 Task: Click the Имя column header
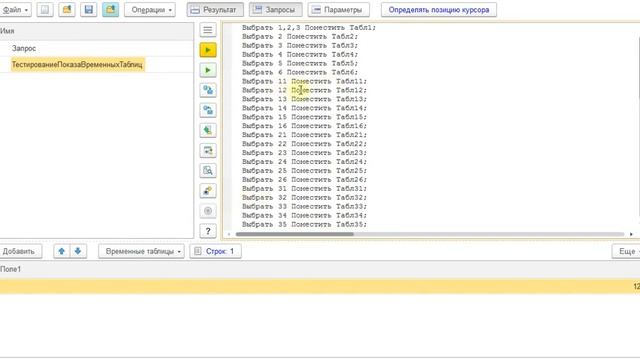pyautogui.click(x=97, y=31)
